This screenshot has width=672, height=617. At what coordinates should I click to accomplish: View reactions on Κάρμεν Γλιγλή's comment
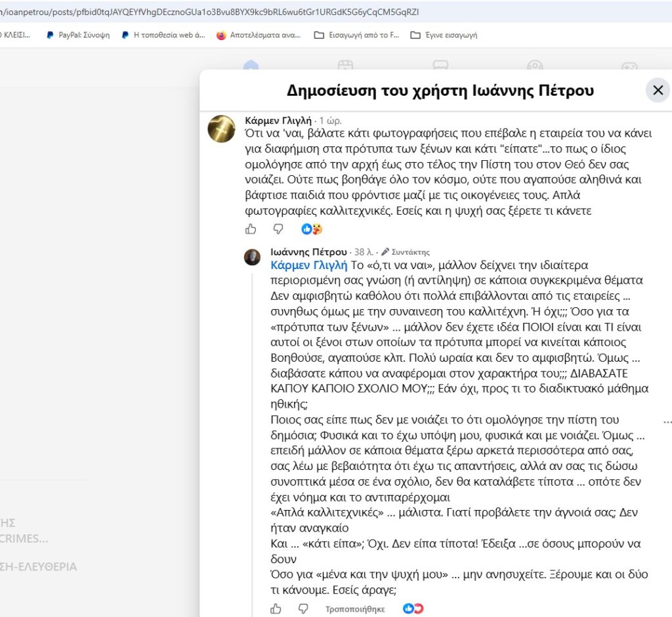click(x=312, y=229)
